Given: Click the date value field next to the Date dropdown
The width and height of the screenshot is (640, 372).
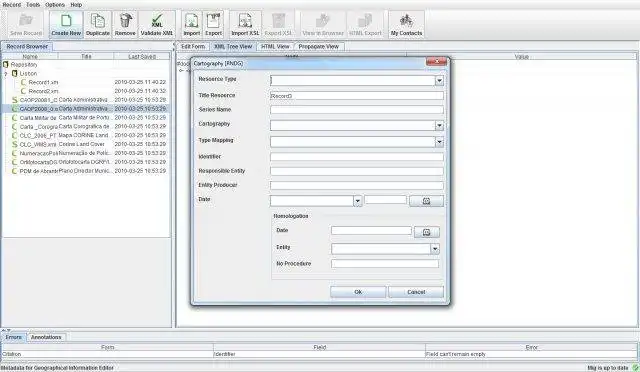Looking at the screenshot, I should coord(386,200).
